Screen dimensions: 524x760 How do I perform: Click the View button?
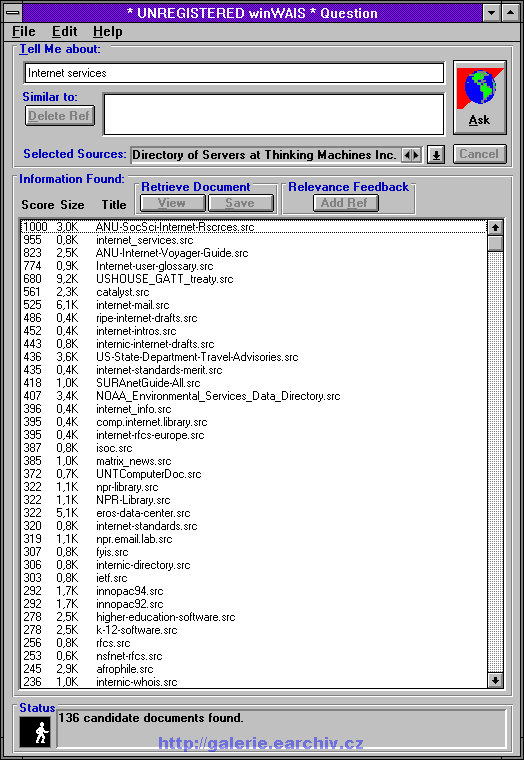tap(173, 203)
